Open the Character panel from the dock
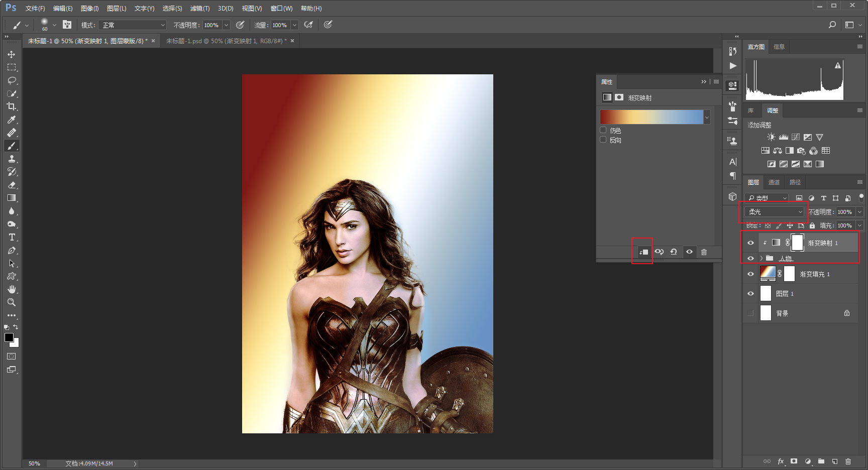 [732, 162]
